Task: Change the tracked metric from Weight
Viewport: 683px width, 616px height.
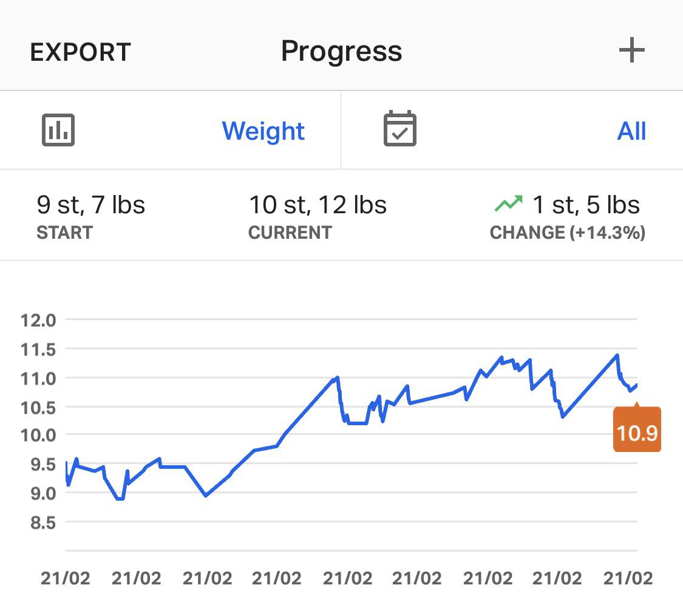Action: pyautogui.click(x=263, y=131)
